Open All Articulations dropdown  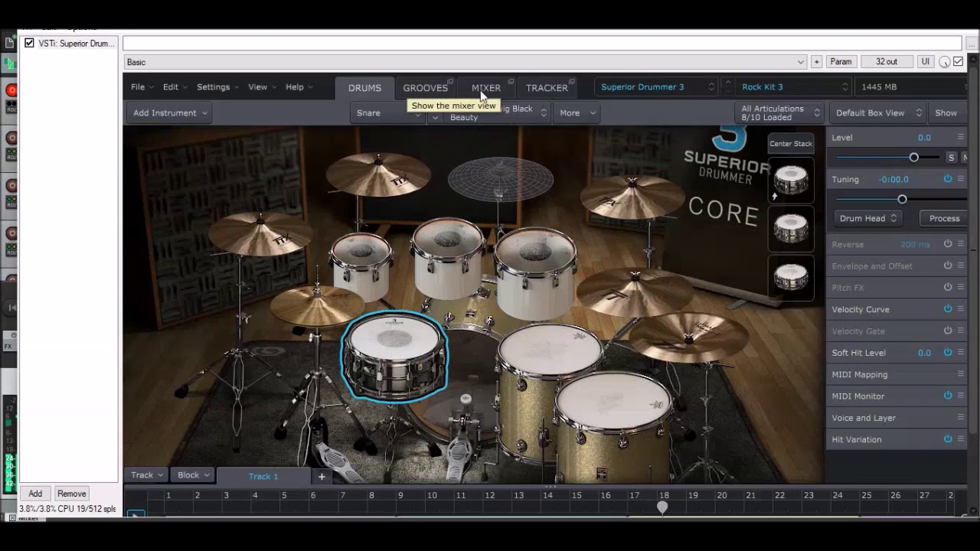779,112
